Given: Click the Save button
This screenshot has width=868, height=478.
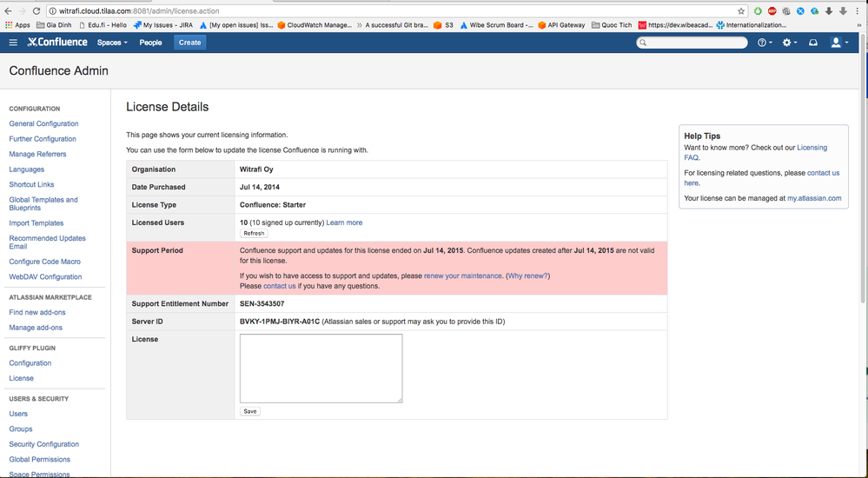Looking at the screenshot, I should pyautogui.click(x=250, y=412).
